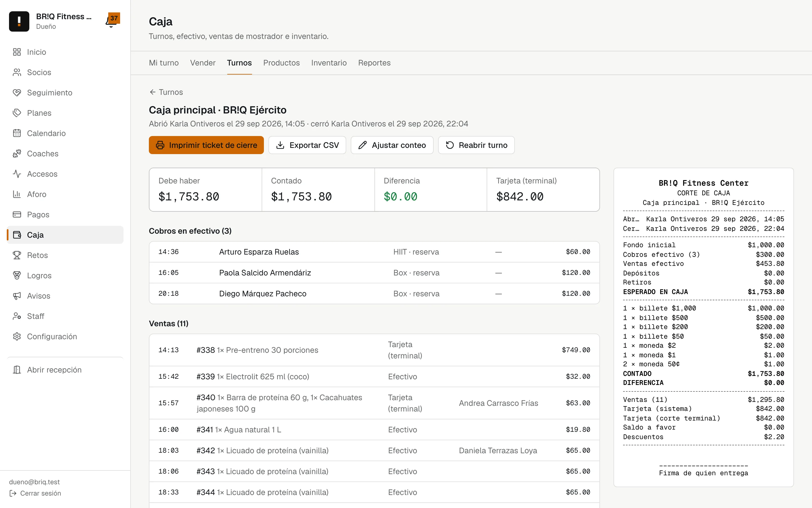Click the Avisos megaphone icon

17,296
